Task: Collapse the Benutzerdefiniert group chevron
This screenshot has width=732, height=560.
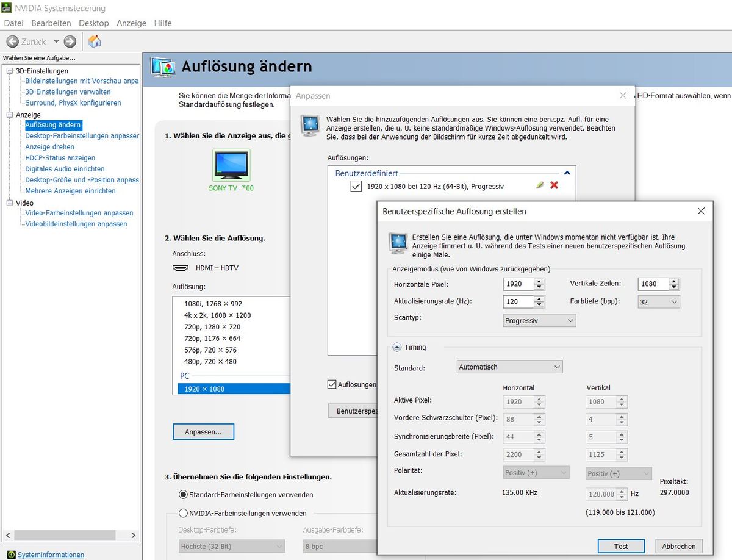Action: click(x=567, y=173)
